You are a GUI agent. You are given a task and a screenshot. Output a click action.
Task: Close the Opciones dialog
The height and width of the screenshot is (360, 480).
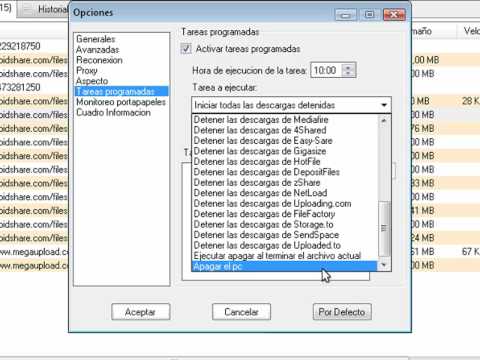(x=394, y=15)
